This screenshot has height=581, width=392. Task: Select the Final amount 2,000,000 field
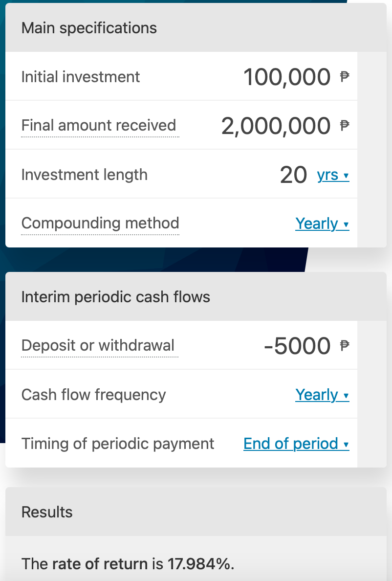(x=276, y=126)
